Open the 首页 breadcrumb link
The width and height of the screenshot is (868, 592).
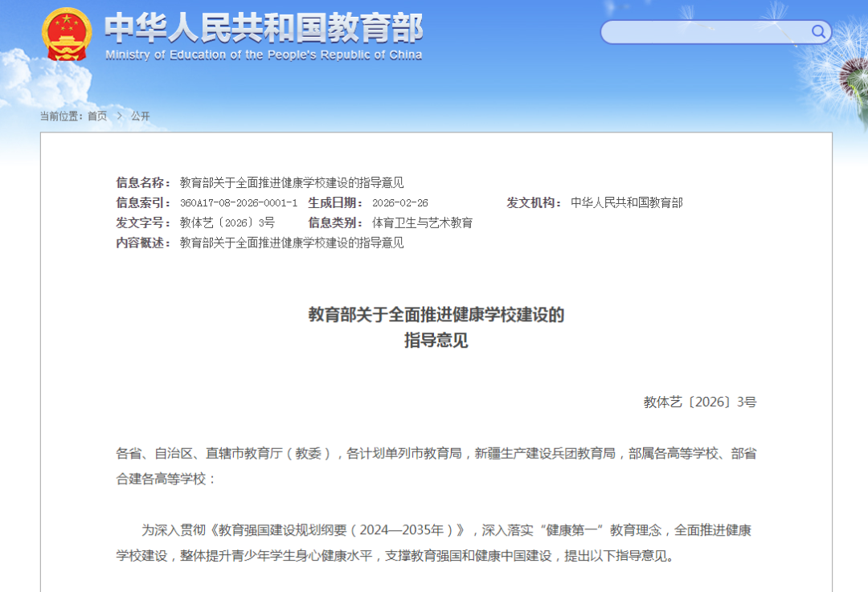96,116
